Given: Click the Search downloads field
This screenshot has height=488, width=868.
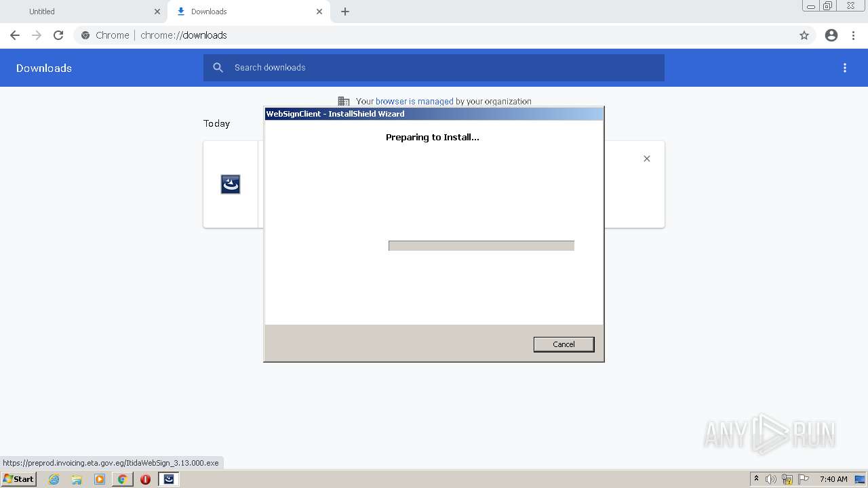Looking at the screenshot, I should coord(434,68).
